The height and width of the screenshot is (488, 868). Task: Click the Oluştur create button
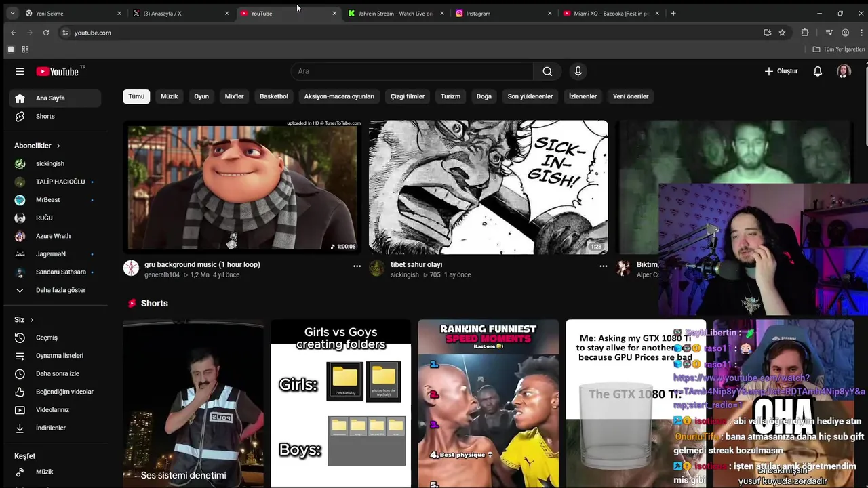click(781, 71)
